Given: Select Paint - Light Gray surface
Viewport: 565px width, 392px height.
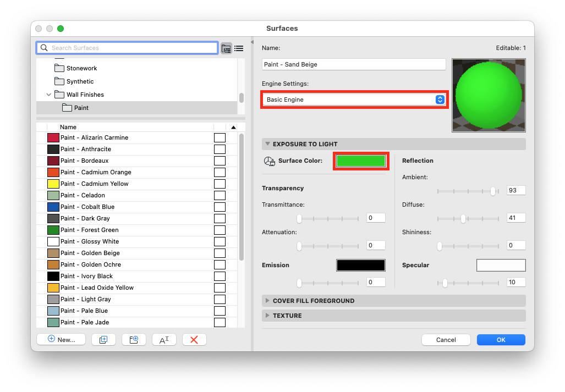Looking at the screenshot, I should pyautogui.click(x=137, y=299).
